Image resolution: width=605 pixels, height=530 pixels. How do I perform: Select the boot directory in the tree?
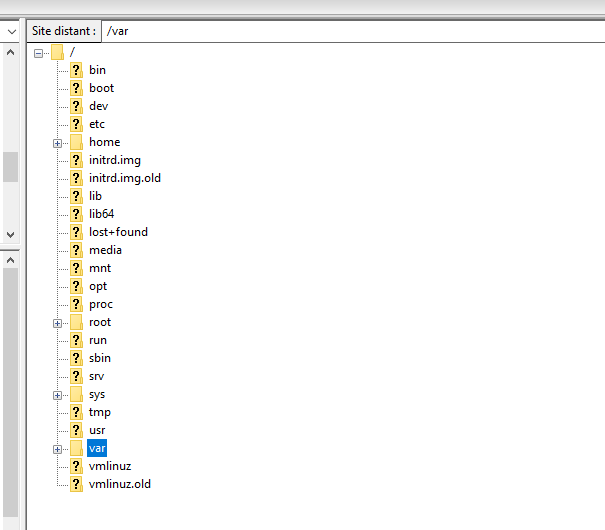pyautogui.click(x=101, y=88)
